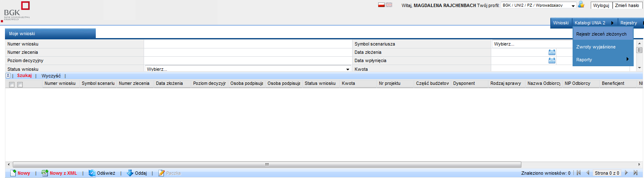Click Wyczyść clear filters link
The width and height of the screenshot is (644, 178).
pyautogui.click(x=51, y=76)
